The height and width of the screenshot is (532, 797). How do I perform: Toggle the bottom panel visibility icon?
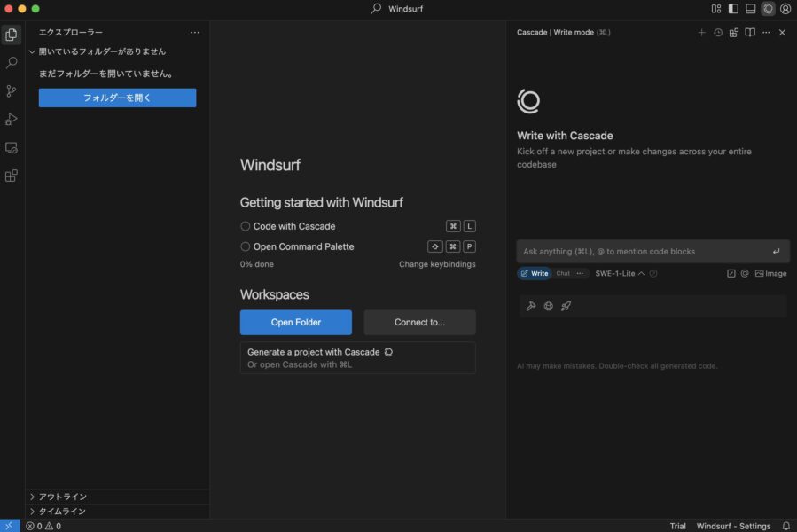click(x=751, y=9)
